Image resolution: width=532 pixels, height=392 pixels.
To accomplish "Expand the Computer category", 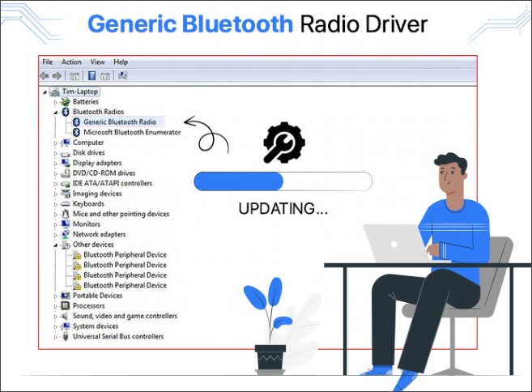I will 56,143.
